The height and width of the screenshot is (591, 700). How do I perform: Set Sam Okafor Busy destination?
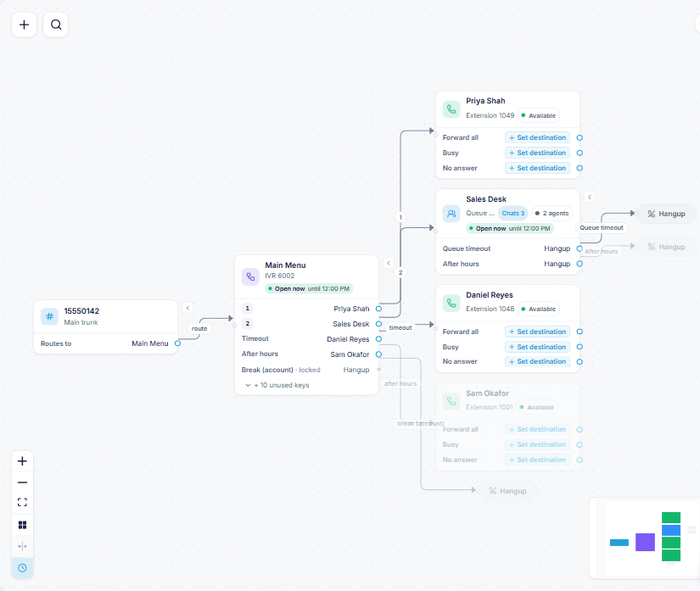pyautogui.click(x=537, y=444)
